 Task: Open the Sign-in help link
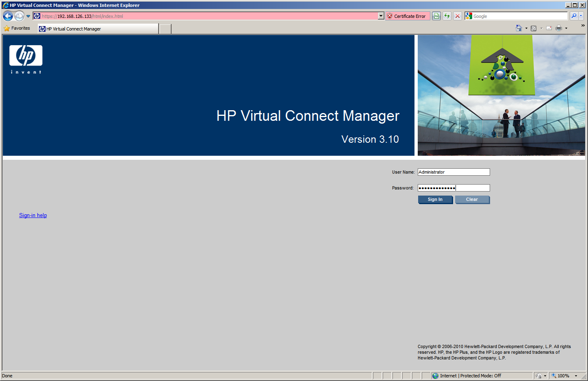tap(33, 215)
